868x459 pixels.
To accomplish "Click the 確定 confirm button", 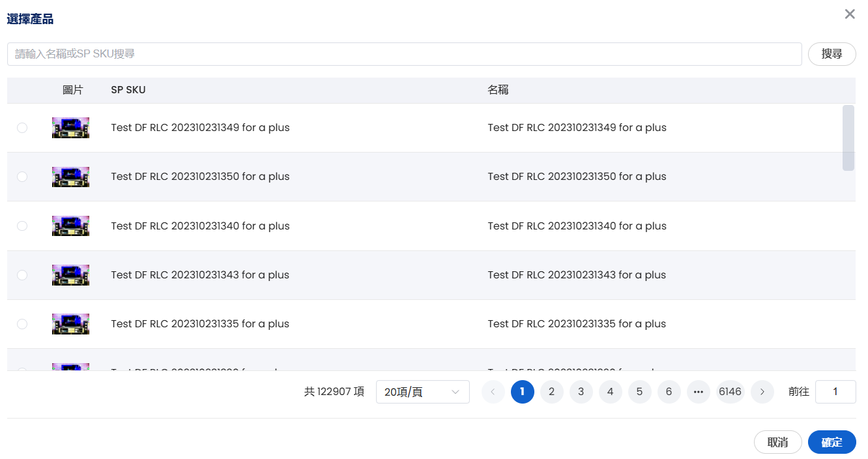I will 832,442.
